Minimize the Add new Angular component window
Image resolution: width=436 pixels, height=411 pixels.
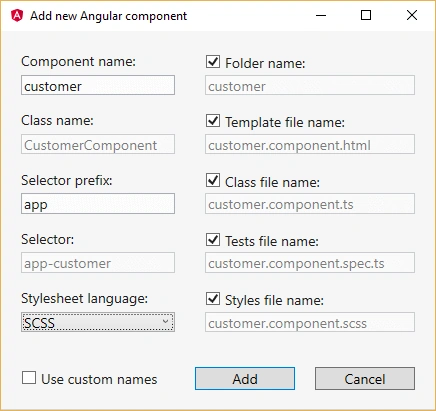click(321, 15)
